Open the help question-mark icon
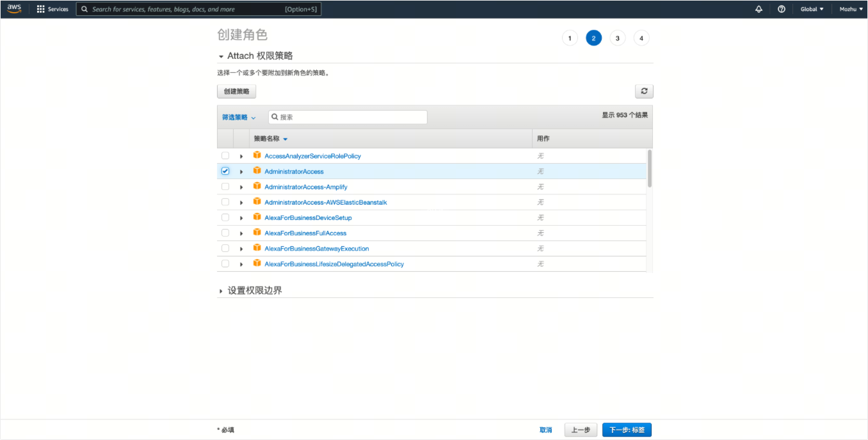The height and width of the screenshot is (440, 868). click(782, 9)
